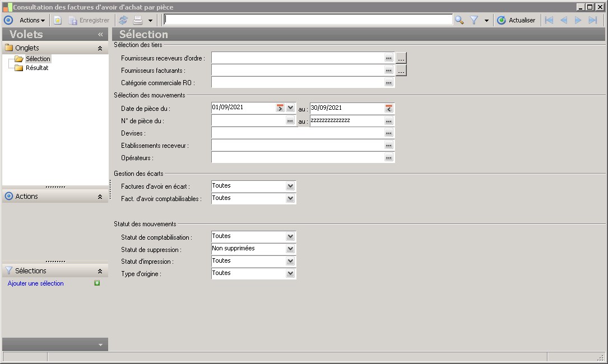
Task: Open the printer options dropdown arrow
Action: (150, 21)
